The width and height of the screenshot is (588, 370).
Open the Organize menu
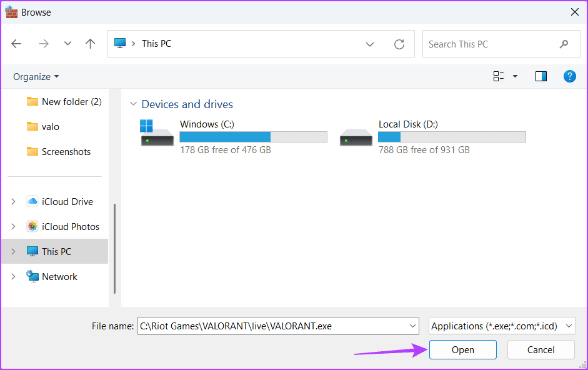36,76
